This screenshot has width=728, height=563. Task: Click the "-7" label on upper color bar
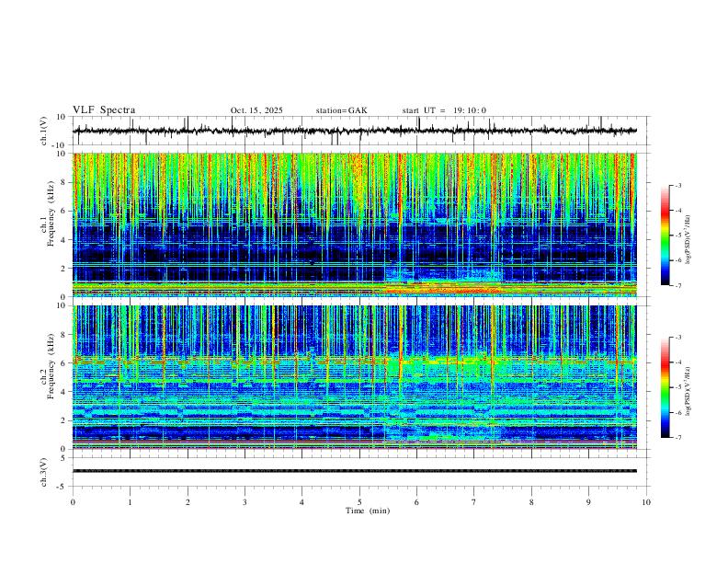(x=677, y=286)
